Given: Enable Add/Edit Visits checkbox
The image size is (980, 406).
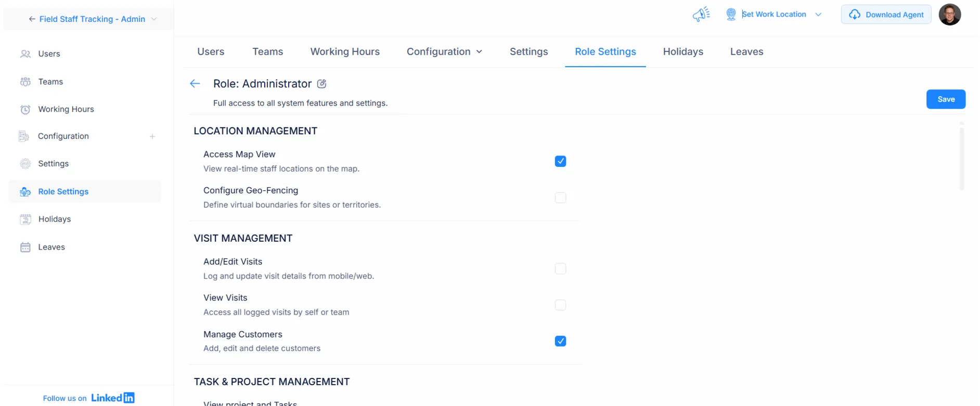Looking at the screenshot, I should click(x=560, y=269).
